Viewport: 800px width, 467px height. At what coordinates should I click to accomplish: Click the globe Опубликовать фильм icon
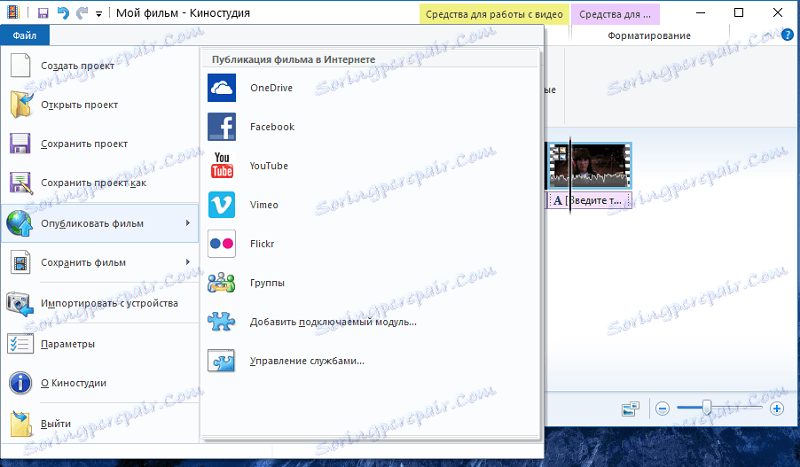(x=19, y=224)
